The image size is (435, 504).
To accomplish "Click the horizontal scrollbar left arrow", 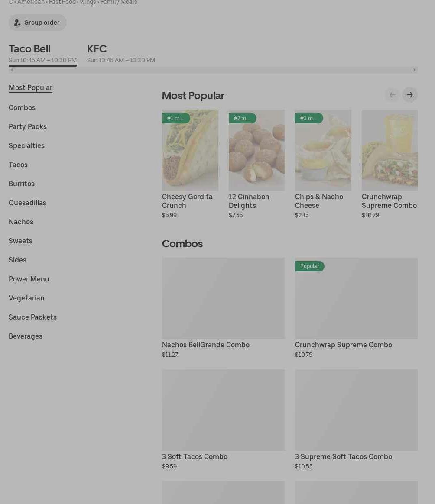I will tap(12, 70).
